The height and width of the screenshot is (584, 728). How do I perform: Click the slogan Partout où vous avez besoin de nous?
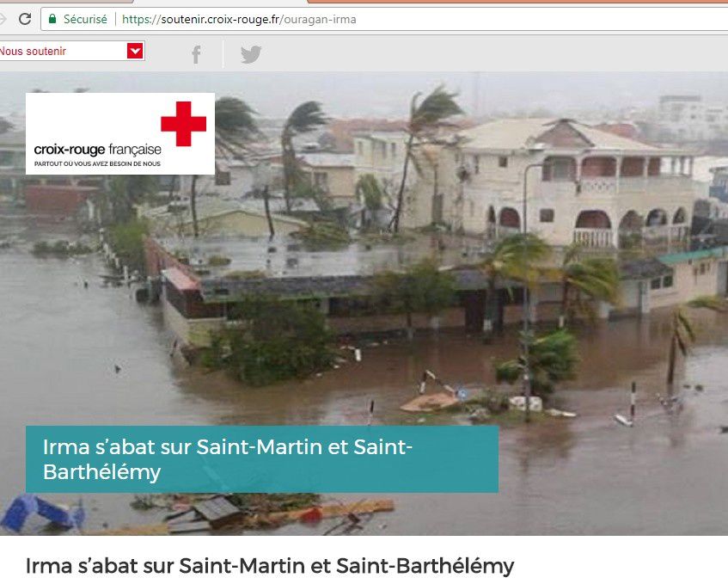97,163
